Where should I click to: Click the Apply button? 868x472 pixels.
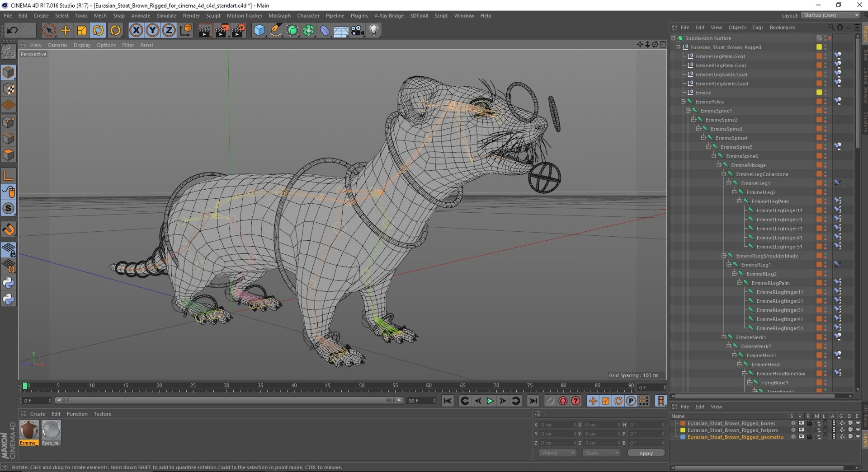pyautogui.click(x=646, y=453)
